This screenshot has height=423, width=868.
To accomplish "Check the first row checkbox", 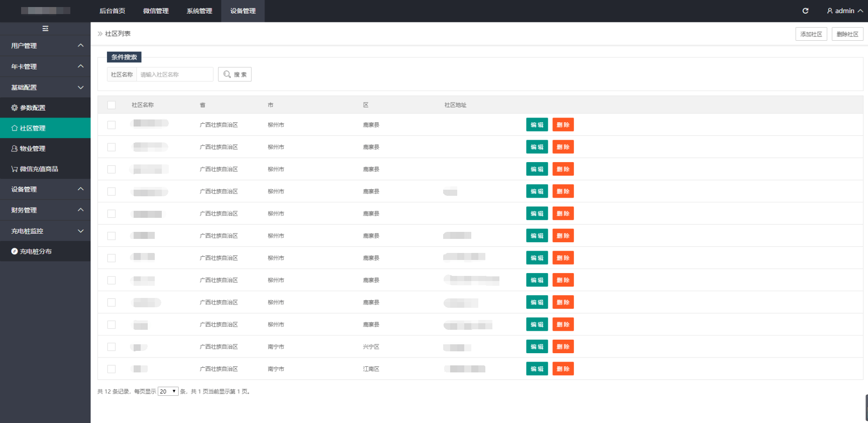I will coord(112,125).
